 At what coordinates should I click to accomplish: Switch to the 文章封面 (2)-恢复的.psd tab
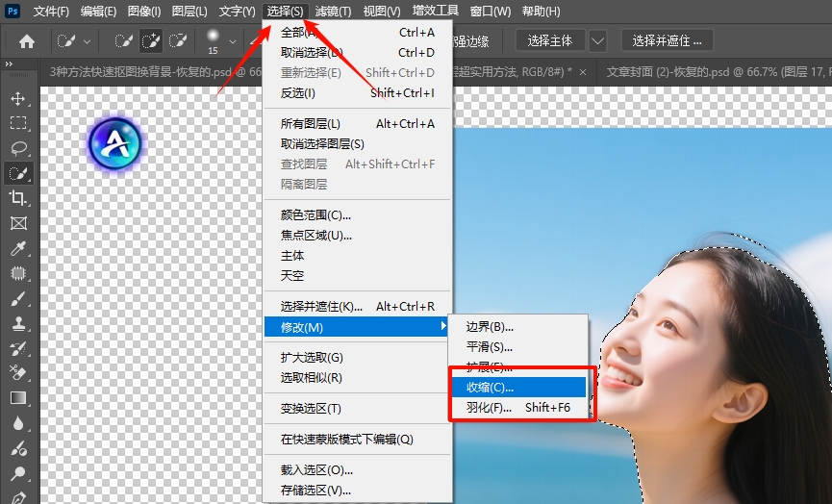pyautogui.click(x=707, y=71)
